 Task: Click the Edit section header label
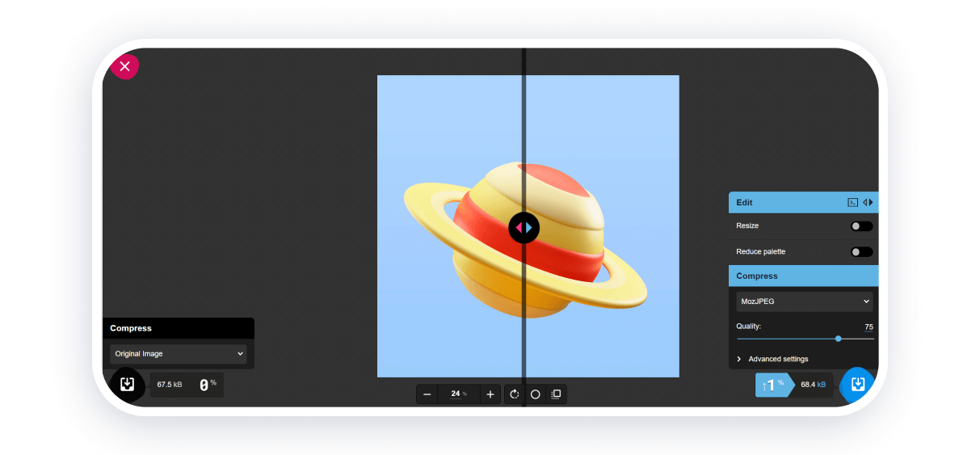click(x=744, y=202)
